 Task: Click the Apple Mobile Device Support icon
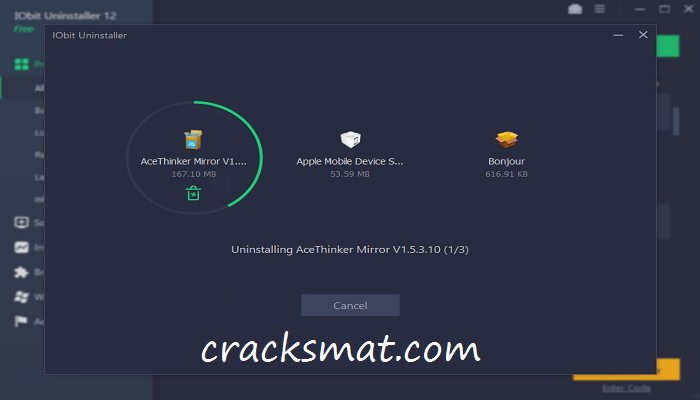click(350, 139)
